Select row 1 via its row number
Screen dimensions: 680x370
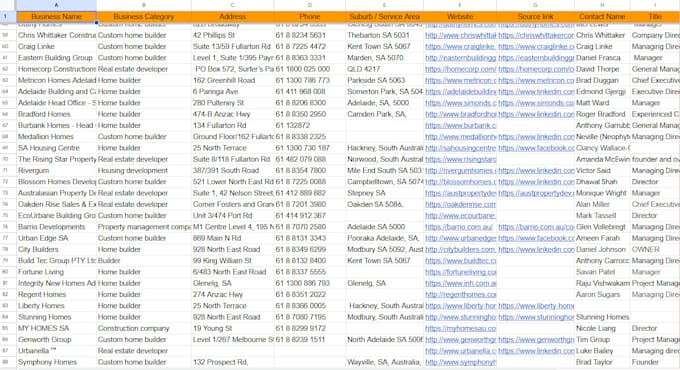coord(6,17)
